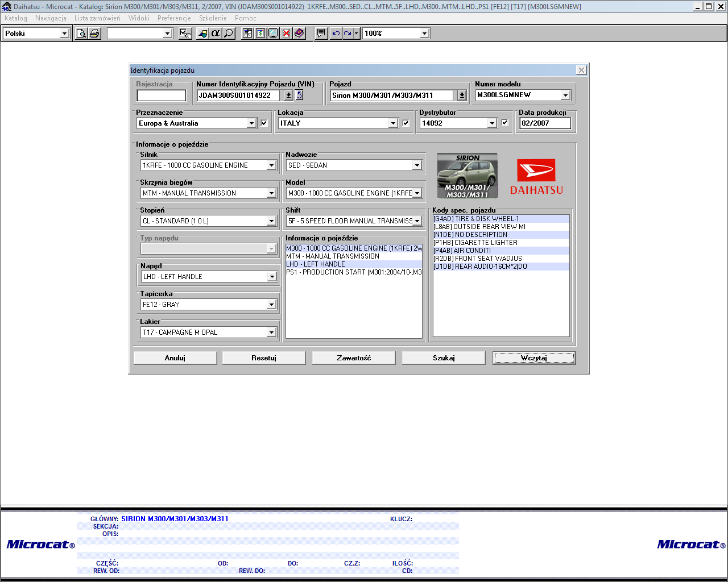Click the alpha symbol toolbar icon
The width and height of the screenshot is (728, 582).
[x=216, y=34]
